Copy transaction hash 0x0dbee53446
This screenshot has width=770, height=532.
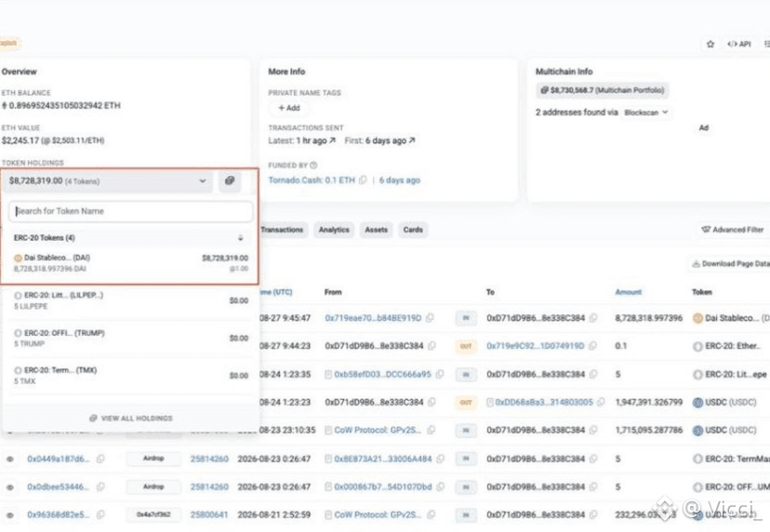(x=100, y=487)
